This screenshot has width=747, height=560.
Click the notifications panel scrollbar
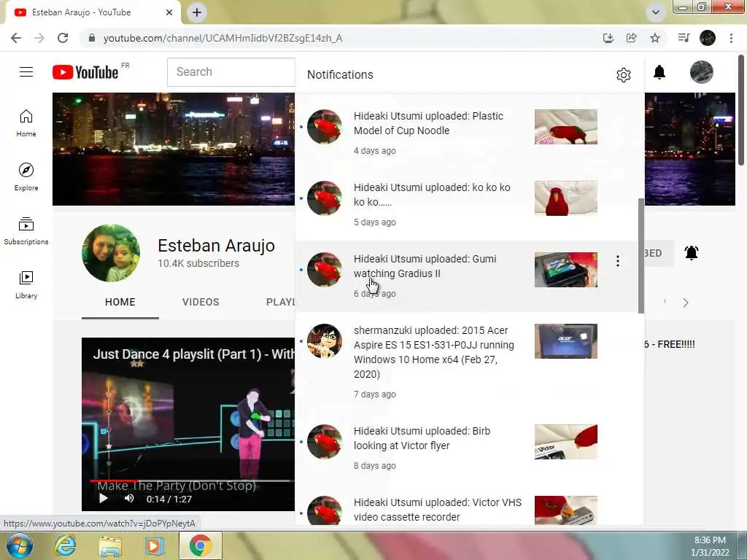tap(640, 256)
